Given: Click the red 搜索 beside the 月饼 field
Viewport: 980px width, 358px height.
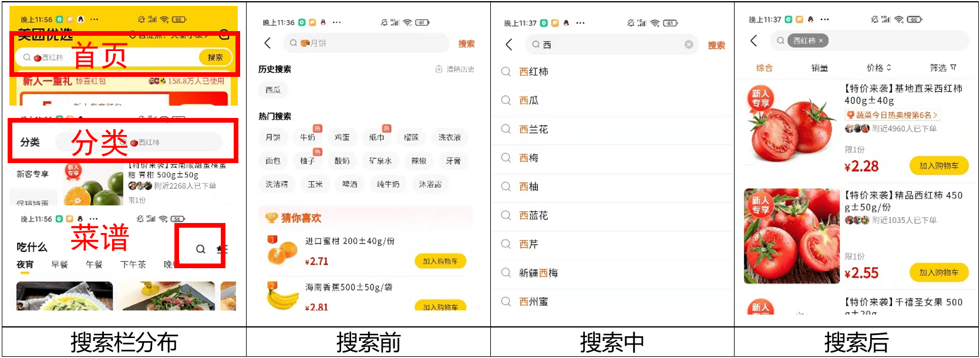Looking at the screenshot, I should tap(466, 44).
